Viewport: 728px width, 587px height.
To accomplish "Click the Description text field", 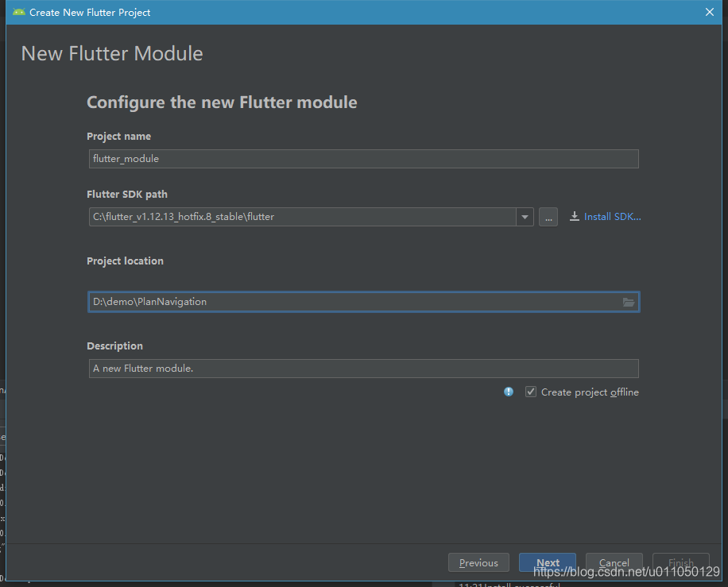I will pos(318,368).
